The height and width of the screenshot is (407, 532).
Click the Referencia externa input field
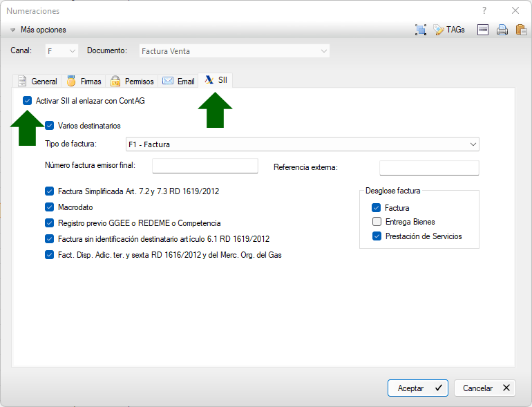429,168
